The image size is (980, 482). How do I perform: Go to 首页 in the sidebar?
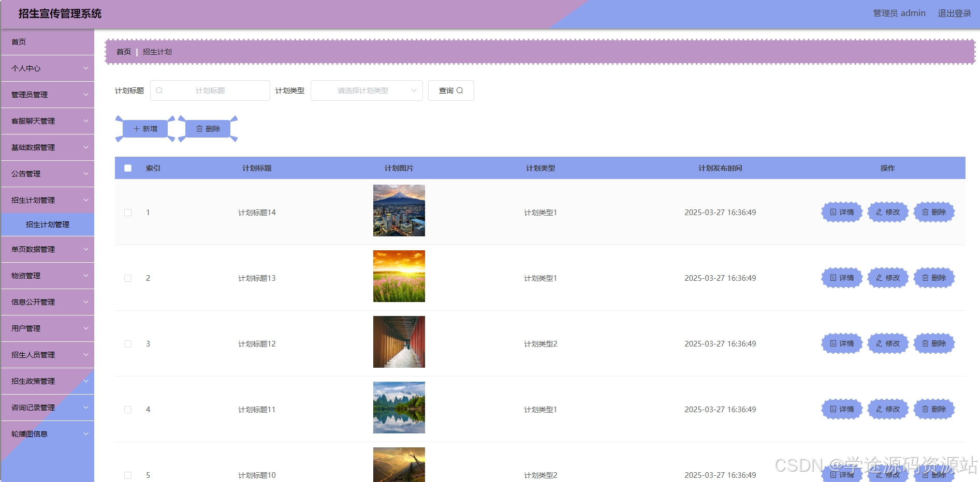click(48, 42)
